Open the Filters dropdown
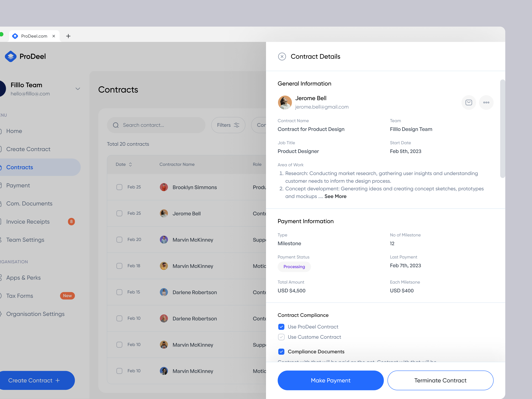Screen dimensions: 532x399 click(x=228, y=125)
